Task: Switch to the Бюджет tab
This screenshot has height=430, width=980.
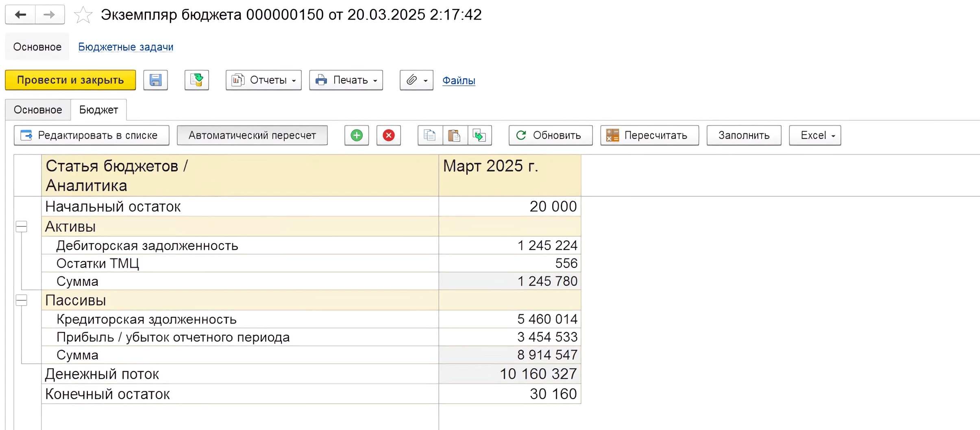Action: tap(98, 110)
